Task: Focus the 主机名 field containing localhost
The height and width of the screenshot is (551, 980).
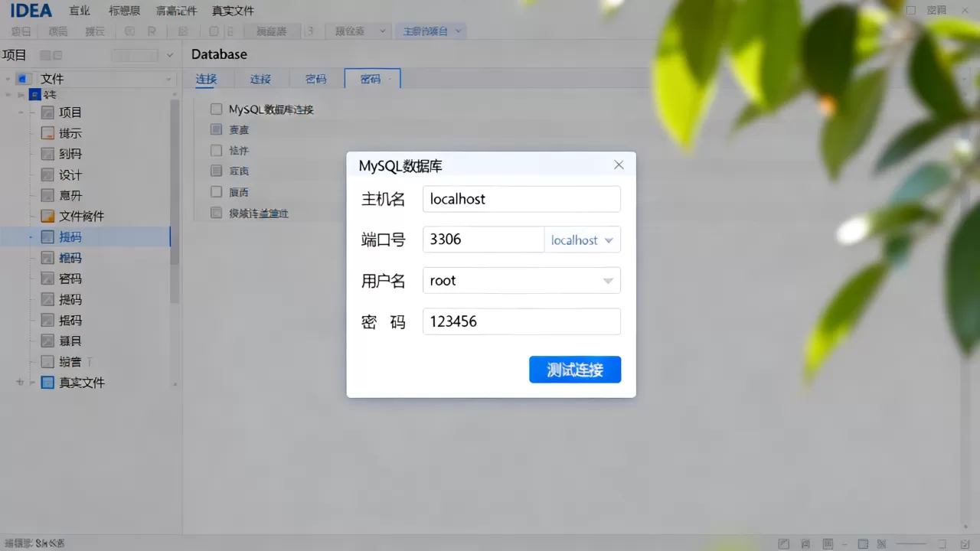Action: 521,199
